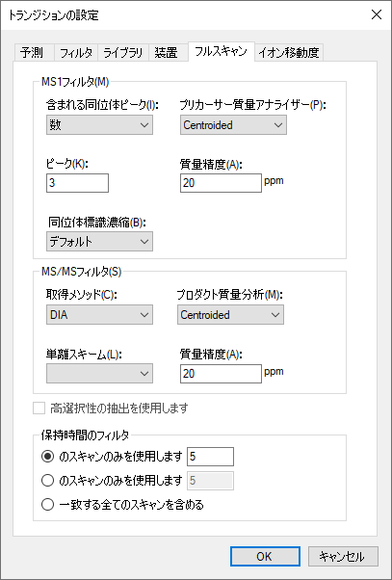Open the プリカーサー質量アナライザー dropdown
Screen dimensions: 392x580
(233, 125)
